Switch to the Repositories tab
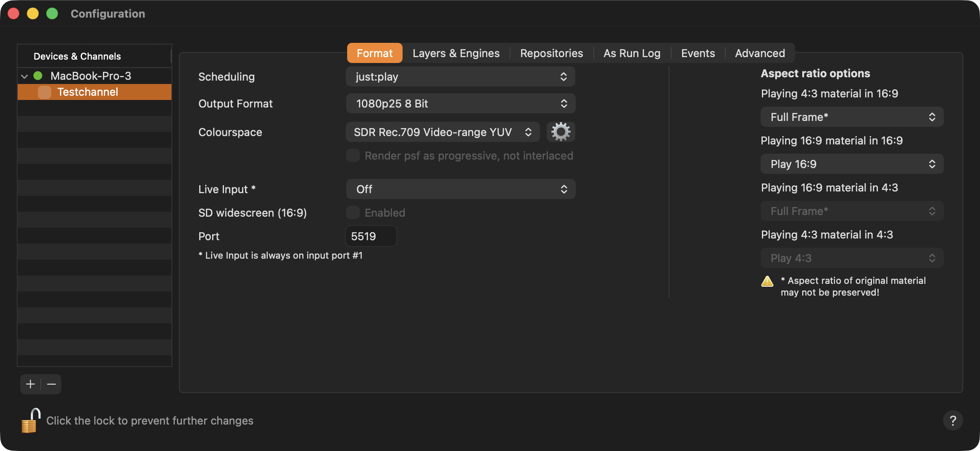 coord(551,53)
